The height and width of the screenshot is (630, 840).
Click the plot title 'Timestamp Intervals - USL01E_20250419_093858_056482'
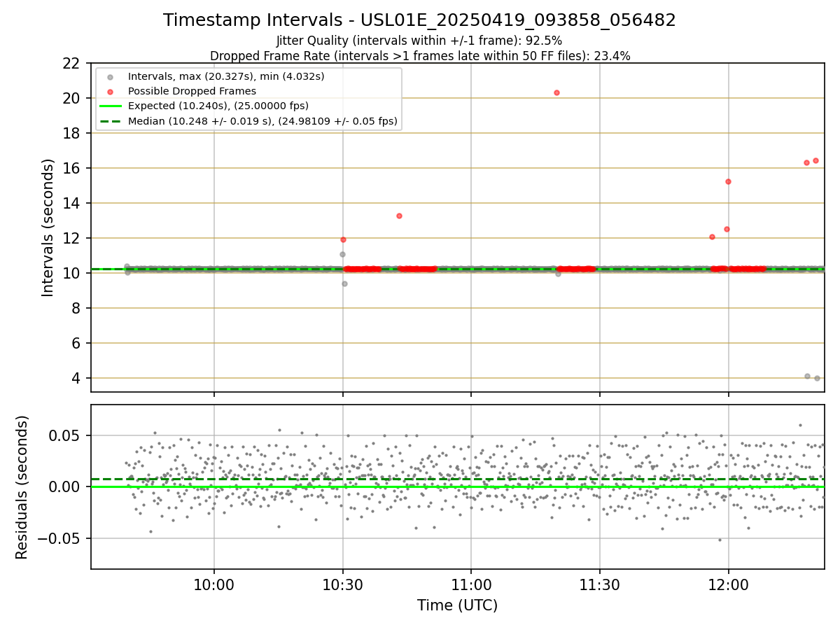point(419,20)
